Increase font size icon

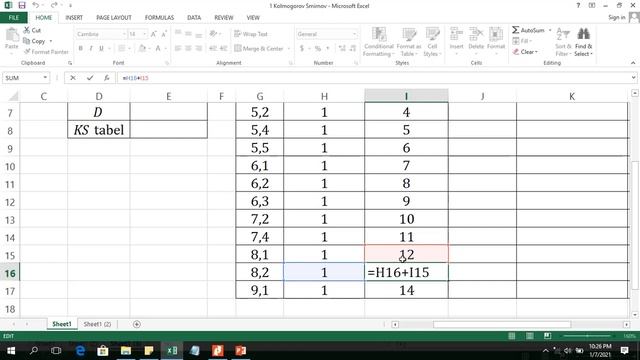click(x=153, y=34)
